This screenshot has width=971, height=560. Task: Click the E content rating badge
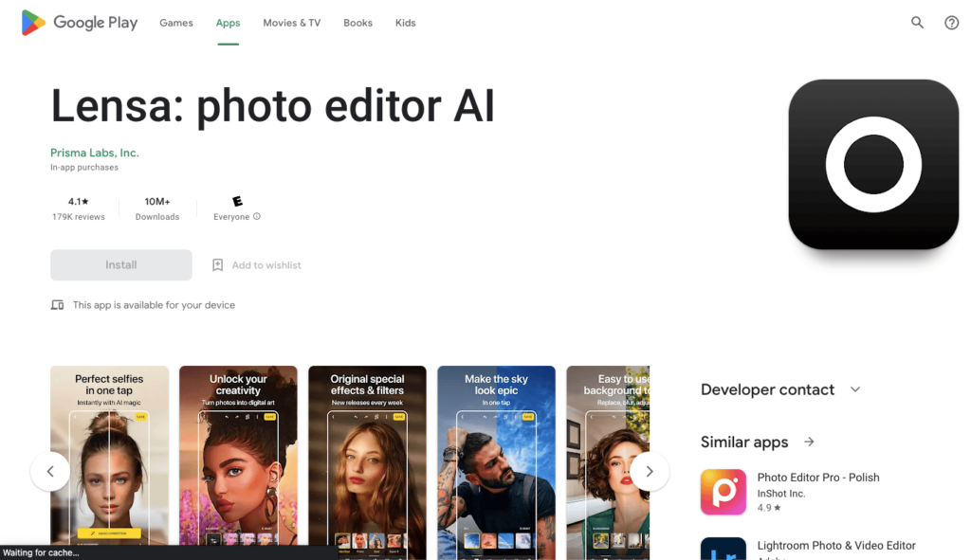[237, 201]
